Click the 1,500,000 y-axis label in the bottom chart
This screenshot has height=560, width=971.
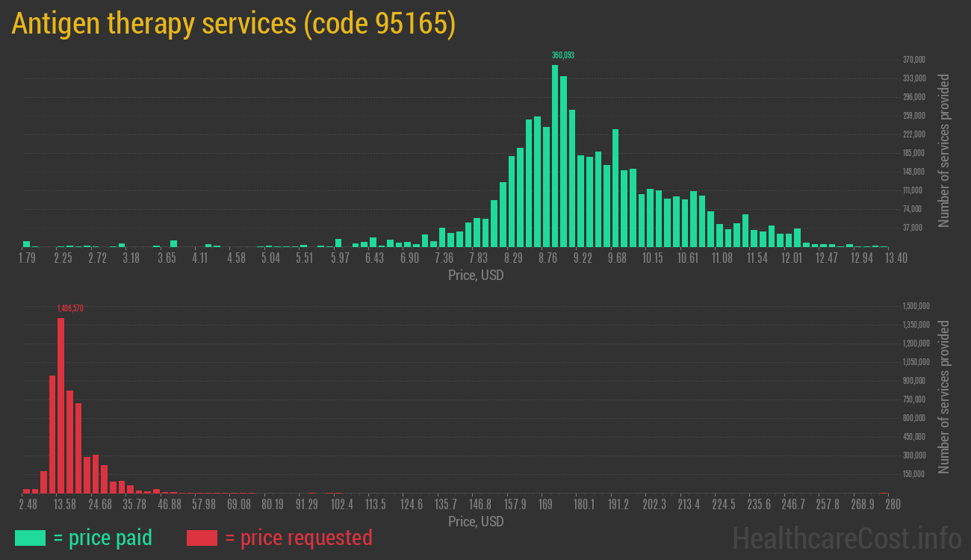[x=916, y=306]
